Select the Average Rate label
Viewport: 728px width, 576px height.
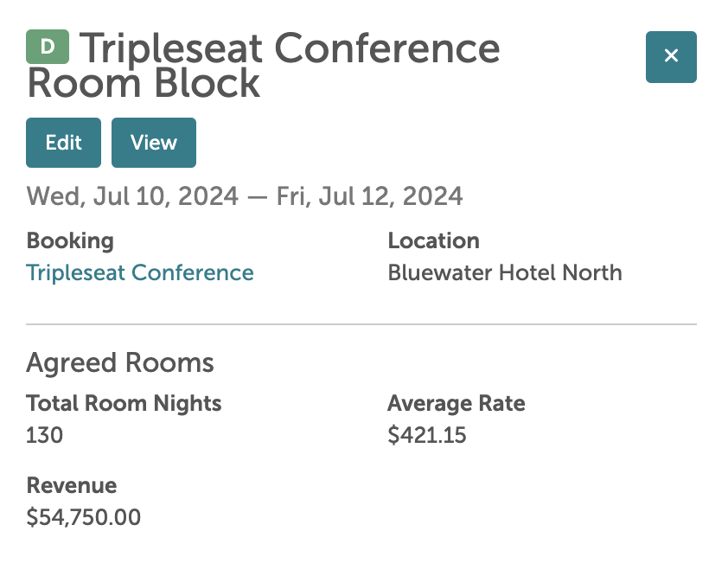pyautogui.click(x=456, y=404)
